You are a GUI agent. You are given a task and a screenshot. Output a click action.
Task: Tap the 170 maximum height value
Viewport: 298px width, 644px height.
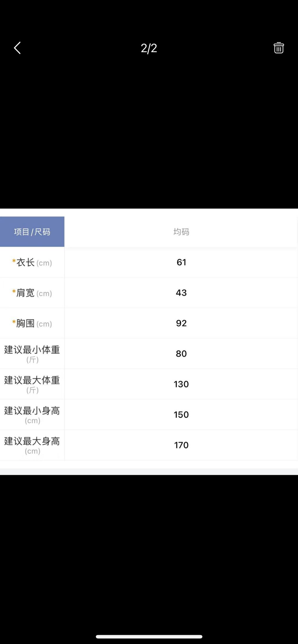point(181,445)
